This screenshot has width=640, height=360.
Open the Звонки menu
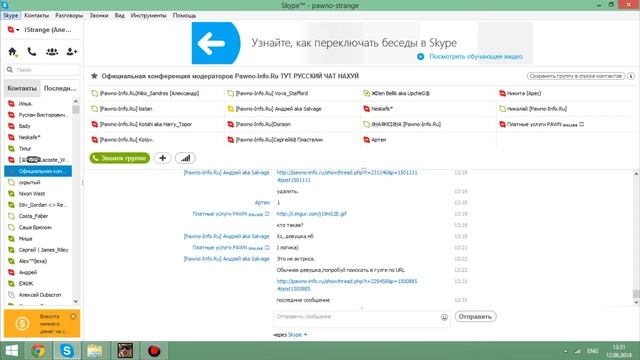coord(99,16)
